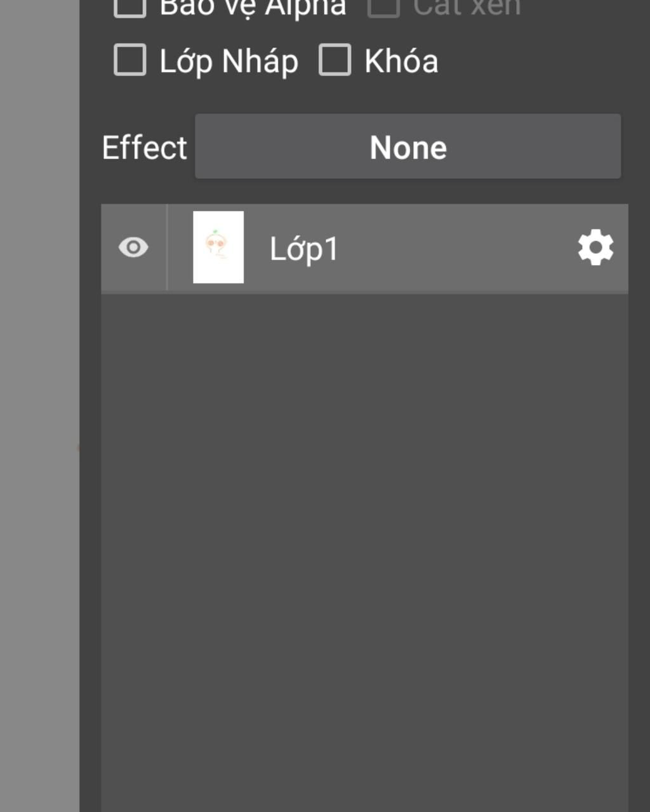Check the Cắt xén clipping checkbox
The height and width of the screenshot is (812, 650).
pos(383,6)
